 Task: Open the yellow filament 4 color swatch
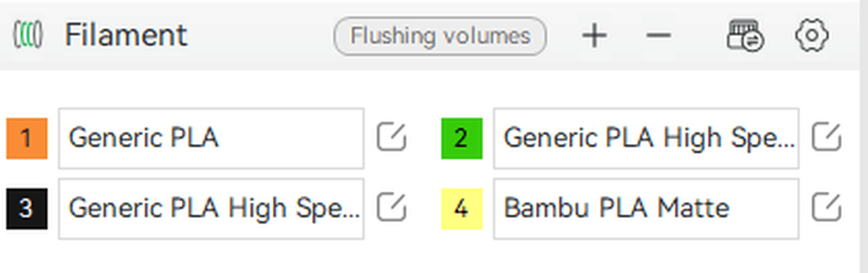click(x=461, y=208)
